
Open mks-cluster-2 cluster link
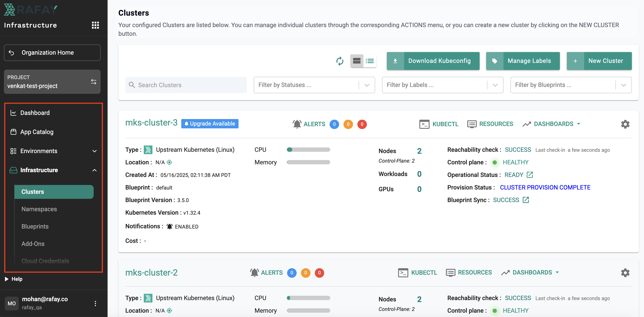pyautogui.click(x=151, y=273)
